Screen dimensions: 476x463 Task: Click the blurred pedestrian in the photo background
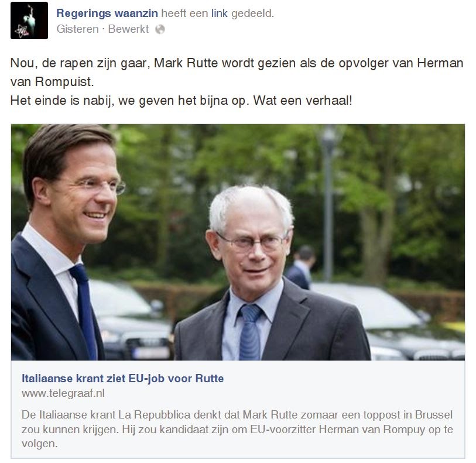tap(302, 267)
